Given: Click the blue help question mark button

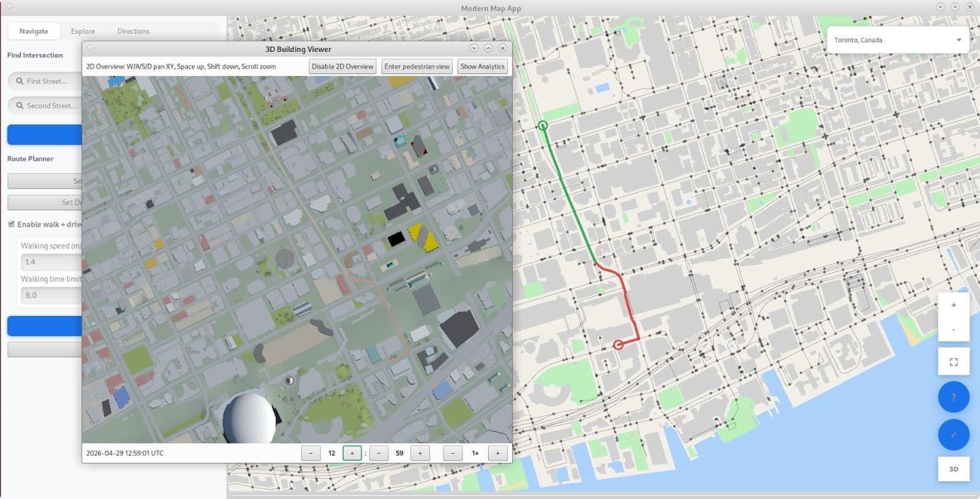Looking at the screenshot, I should (954, 397).
